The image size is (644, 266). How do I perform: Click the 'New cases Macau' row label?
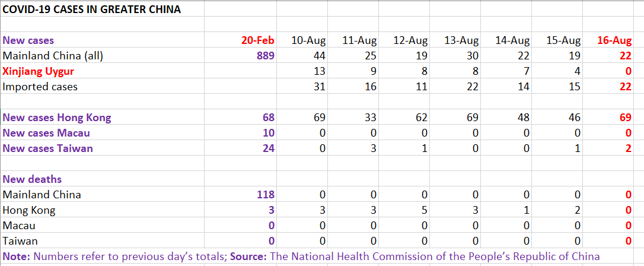(x=46, y=133)
